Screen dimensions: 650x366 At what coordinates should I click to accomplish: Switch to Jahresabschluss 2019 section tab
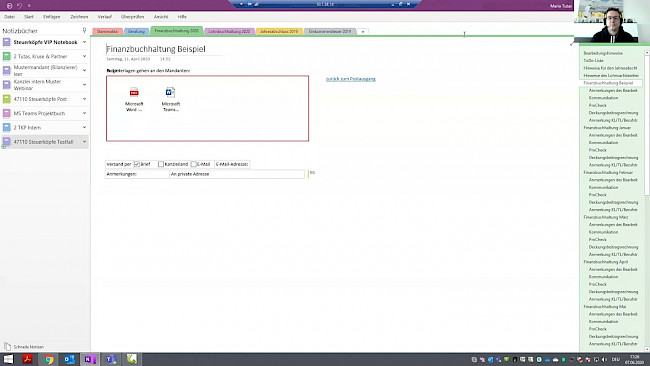pos(279,32)
